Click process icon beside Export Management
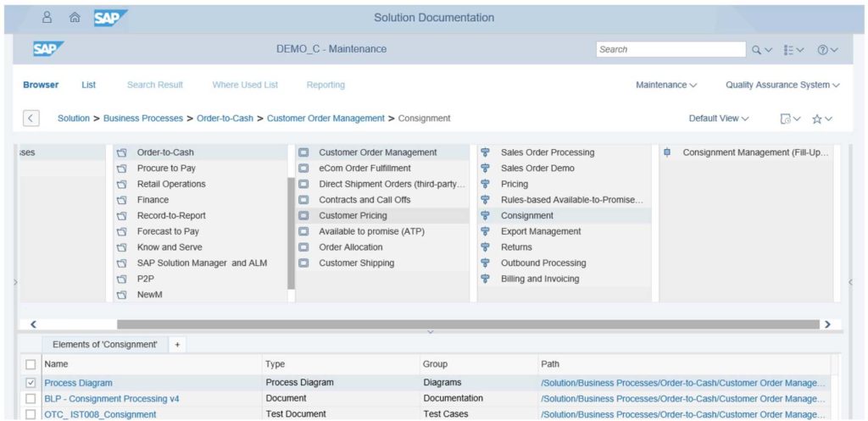Screen dimensions: 868x421 coord(486,231)
